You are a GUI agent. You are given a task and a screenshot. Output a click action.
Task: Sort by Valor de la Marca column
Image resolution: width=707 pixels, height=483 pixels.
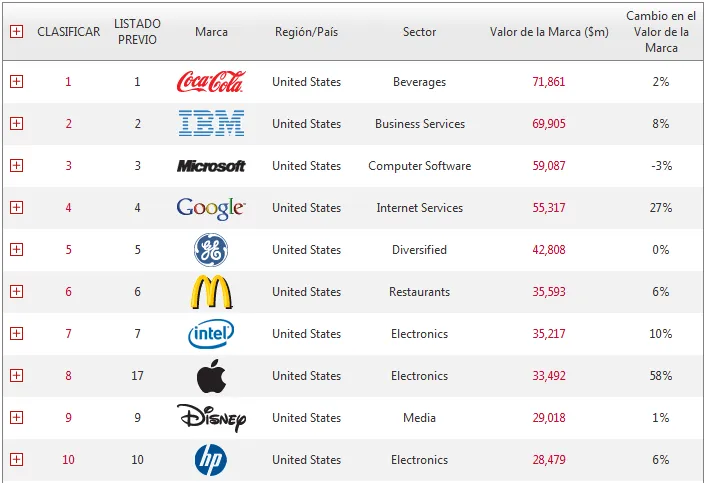click(x=548, y=32)
